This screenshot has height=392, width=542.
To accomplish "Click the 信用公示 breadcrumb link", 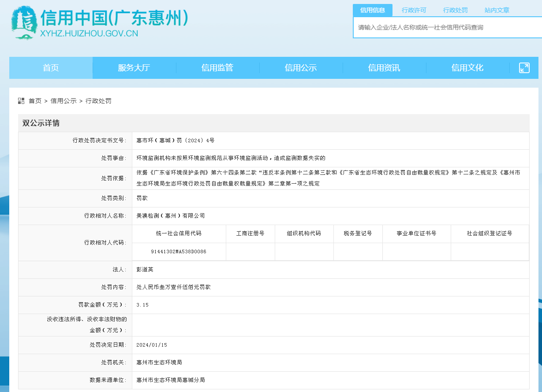I will pos(64,101).
